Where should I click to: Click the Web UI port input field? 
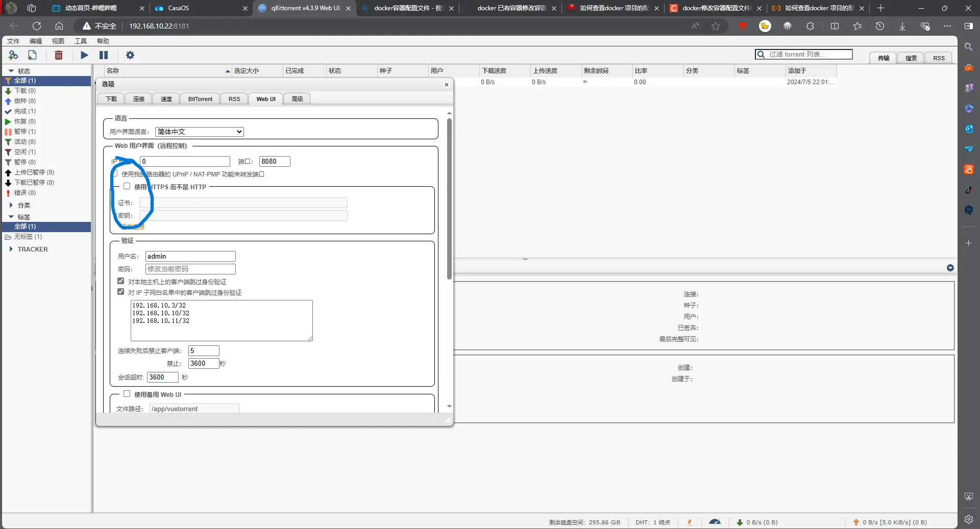(x=275, y=161)
